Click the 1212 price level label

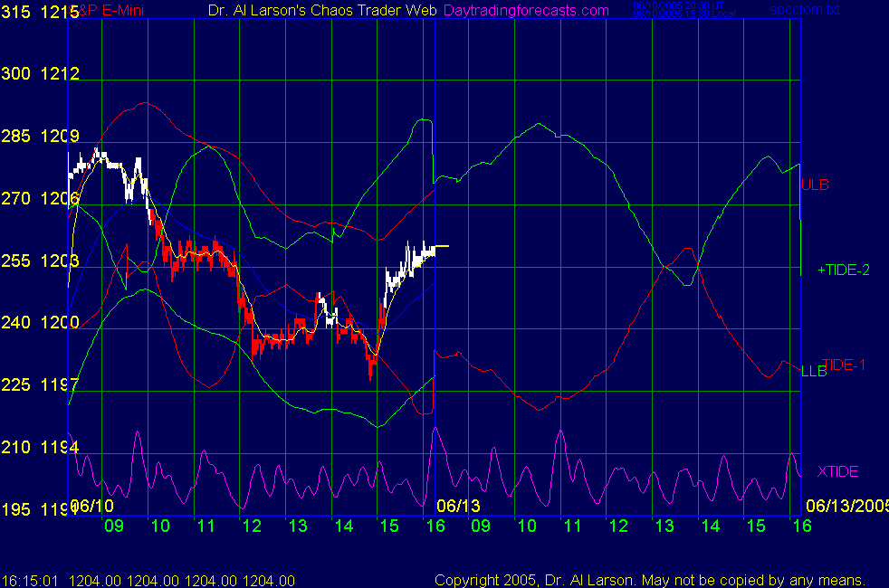coord(60,73)
